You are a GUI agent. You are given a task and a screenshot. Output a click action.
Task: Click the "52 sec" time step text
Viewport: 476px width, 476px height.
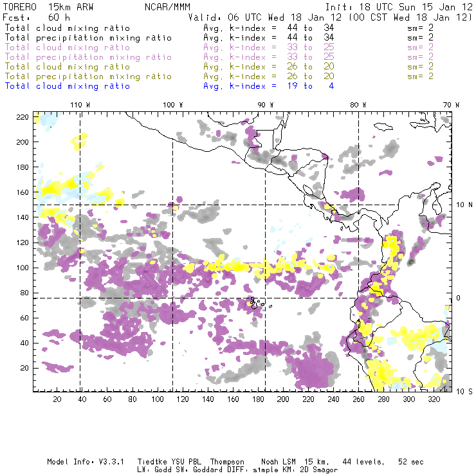[411, 462]
